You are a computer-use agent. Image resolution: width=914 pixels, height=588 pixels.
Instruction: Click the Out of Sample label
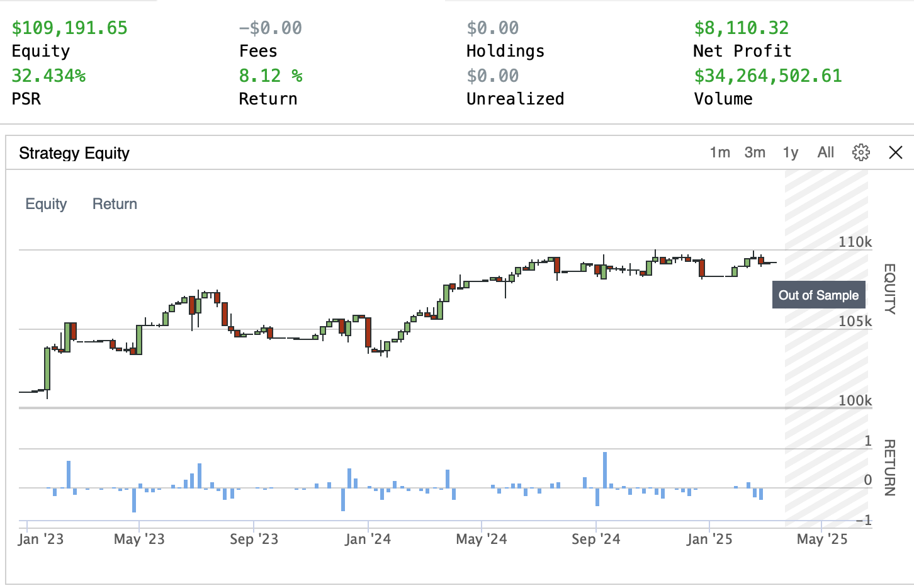click(818, 295)
